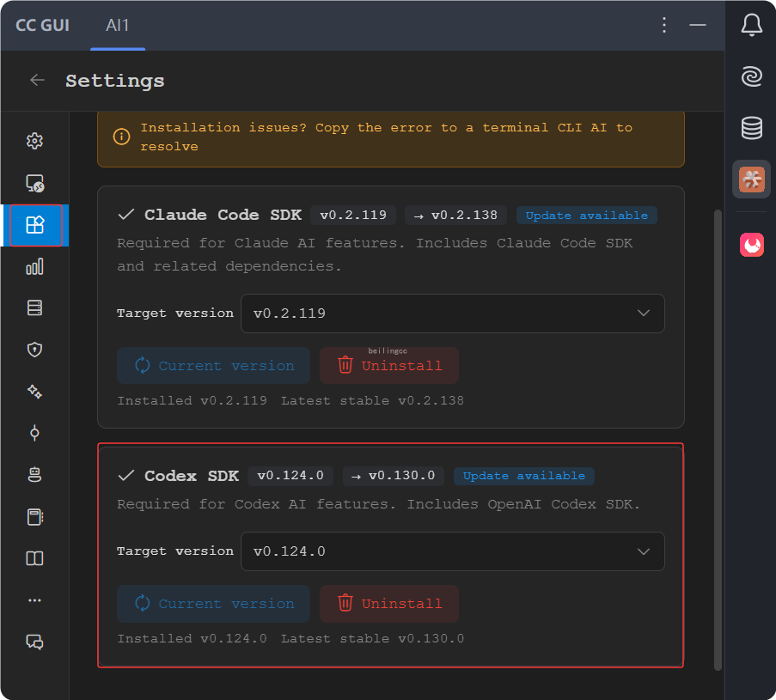Click Update available badge for Codex SDK
The height and width of the screenshot is (700, 776).
[x=523, y=476]
